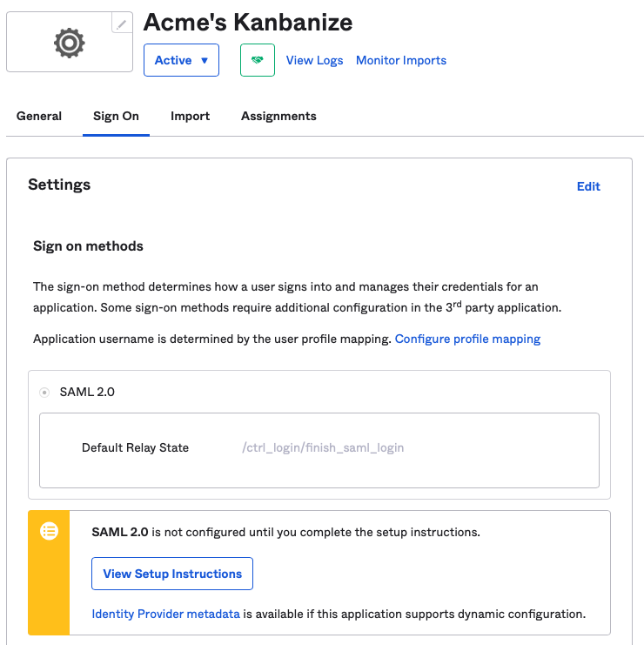The height and width of the screenshot is (645, 644).
Task: Click the yellow warning list icon
Action: click(x=50, y=531)
